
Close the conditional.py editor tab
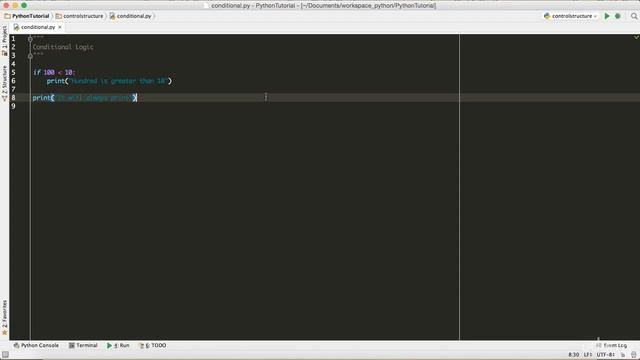60,27
